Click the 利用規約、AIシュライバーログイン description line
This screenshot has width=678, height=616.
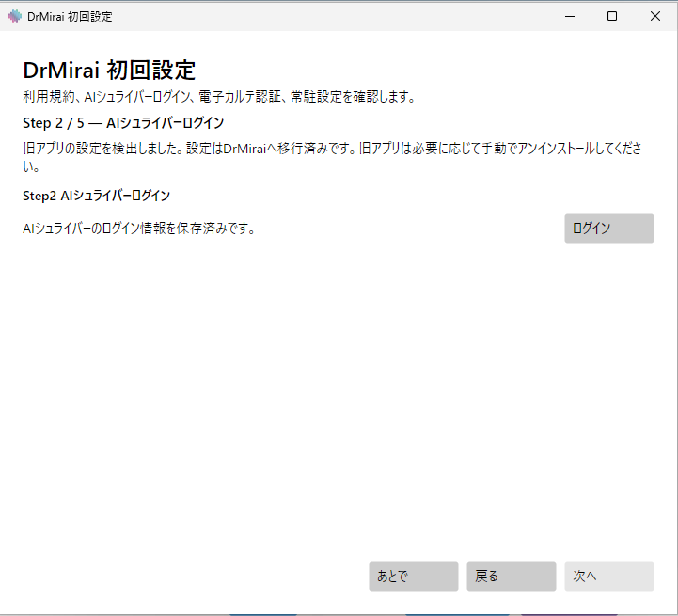219,97
